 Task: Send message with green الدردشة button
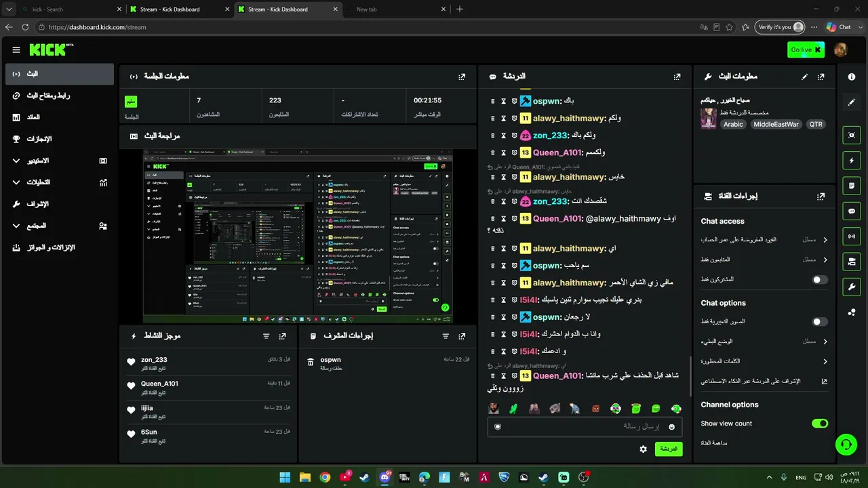point(669,449)
